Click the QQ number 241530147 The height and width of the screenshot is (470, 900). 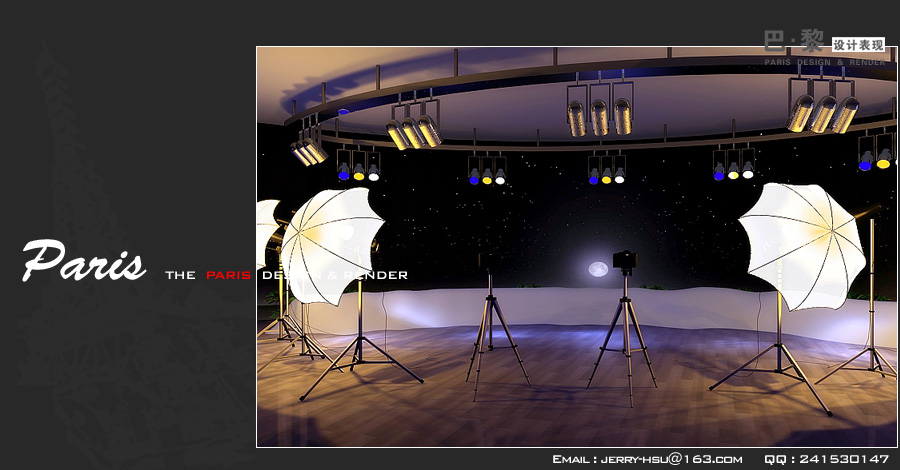[x=844, y=459]
